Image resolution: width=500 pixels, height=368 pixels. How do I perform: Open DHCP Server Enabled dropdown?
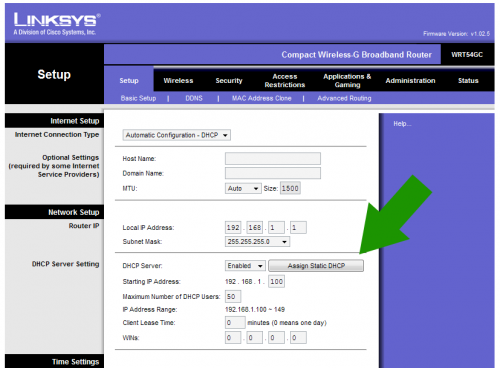point(245,266)
